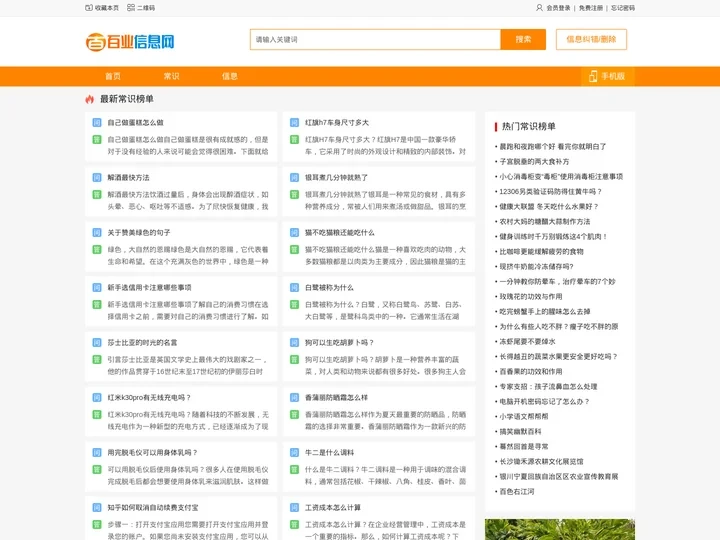Open hot item 一分钟教你防晕车
The height and width of the screenshot is (540, 720).
coord(557,281)
